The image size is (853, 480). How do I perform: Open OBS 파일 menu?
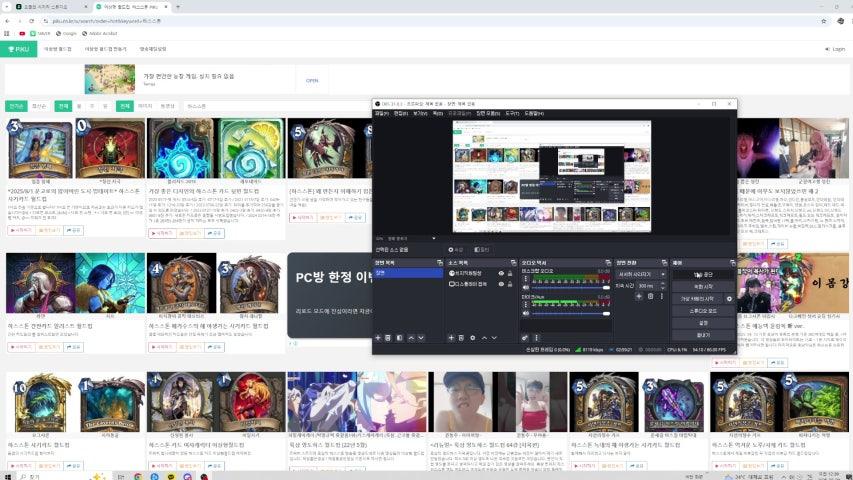pyautogui.click(x=381, y=113)
